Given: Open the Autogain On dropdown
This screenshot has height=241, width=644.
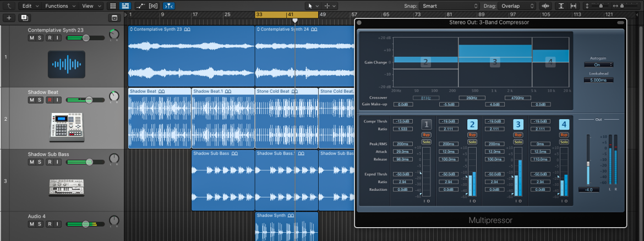Looking at the screenshot, I should click(599, 65).
